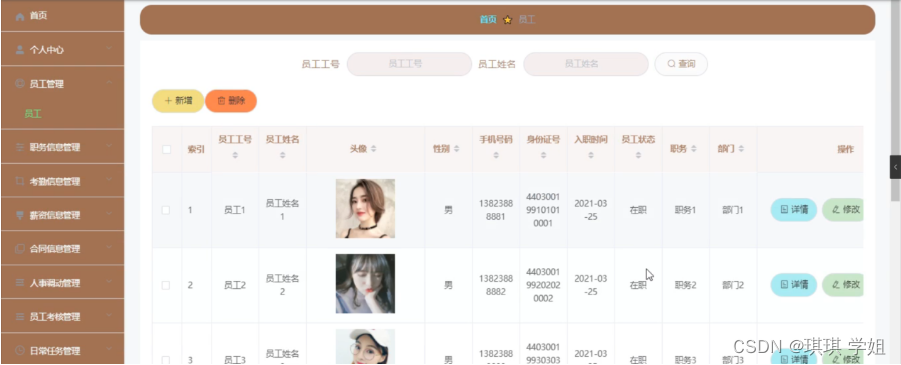Check the checkbox for row 员工1
This screenshot has height=365, width=901.
166,210
